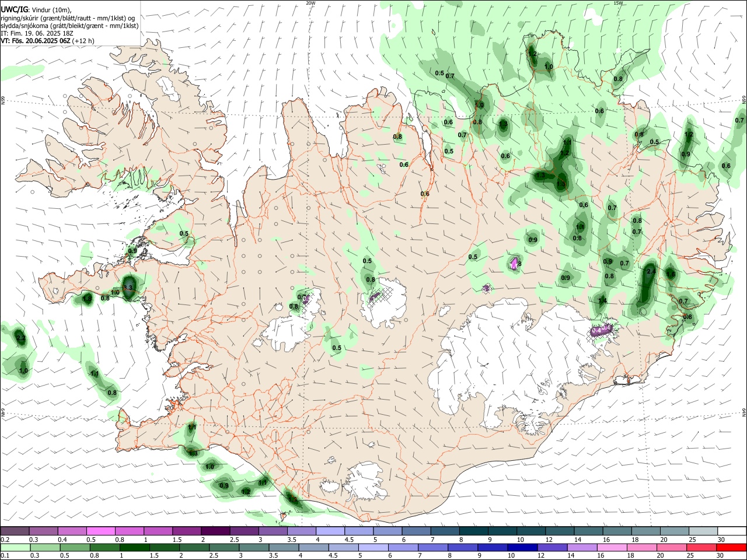747x560 pixels.
Task: Click the "rigning/skúrir" legend description line
Action: (x=68, y=18)
